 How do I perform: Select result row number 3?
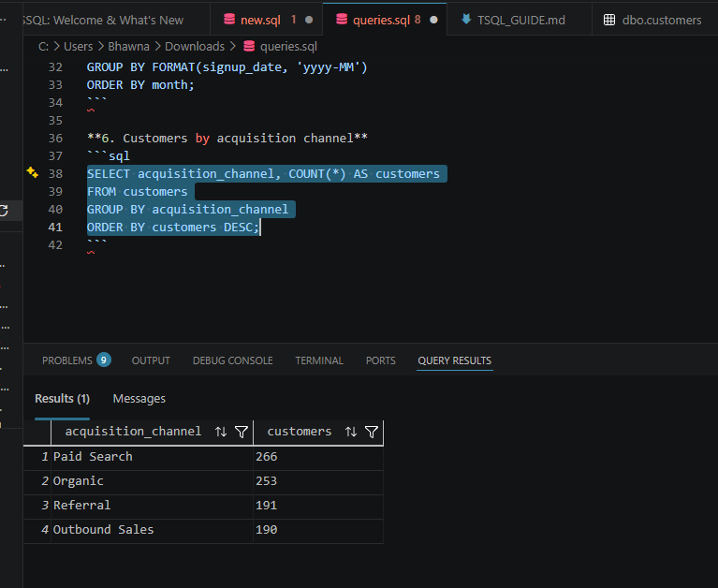point(37,505)
